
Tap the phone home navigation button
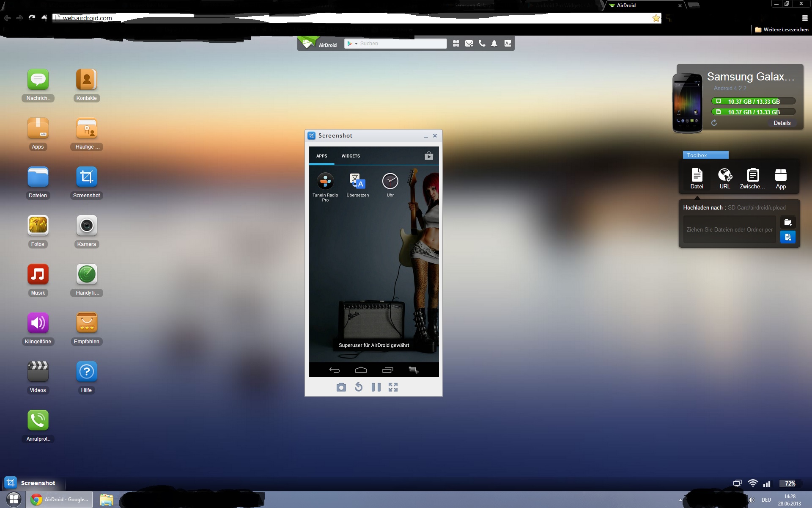(361, 370)
